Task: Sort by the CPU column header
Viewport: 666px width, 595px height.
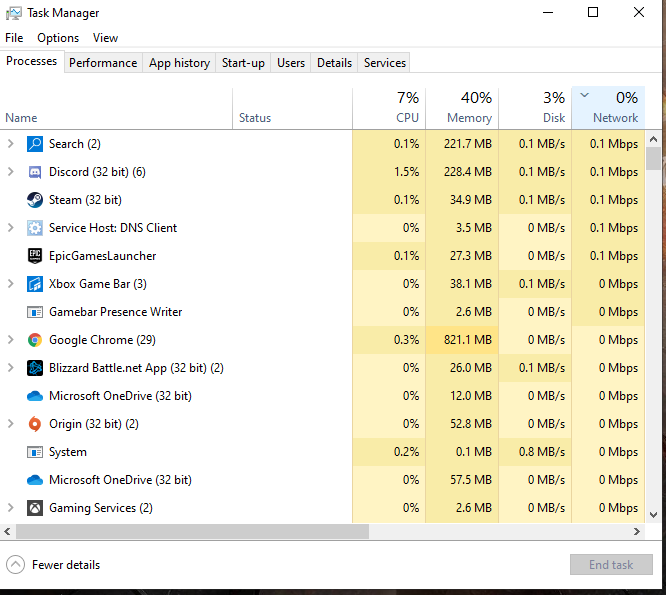Action: pyautogui.click(x=389, y=108)
